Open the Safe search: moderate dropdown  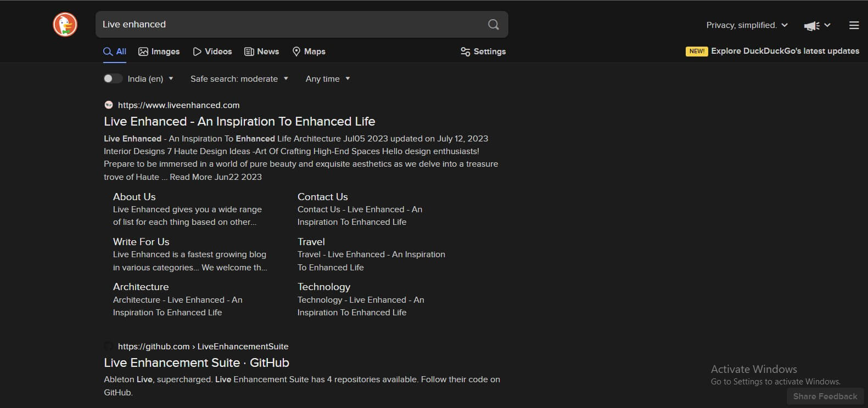point(239,78)
